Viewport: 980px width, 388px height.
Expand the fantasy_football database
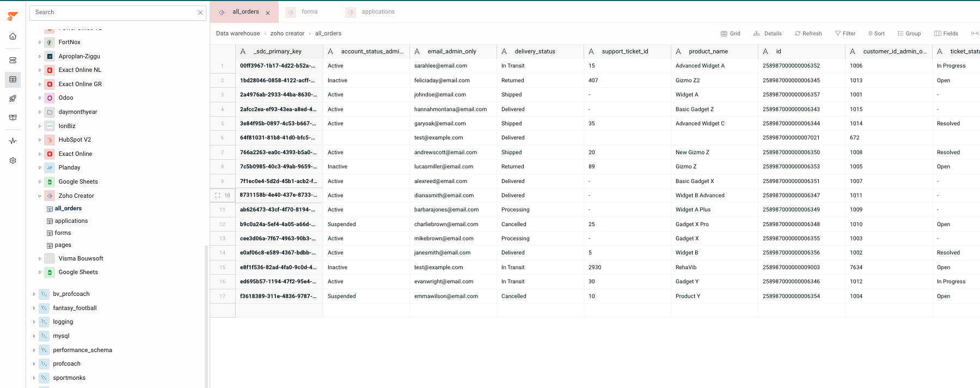pos(34,308)
